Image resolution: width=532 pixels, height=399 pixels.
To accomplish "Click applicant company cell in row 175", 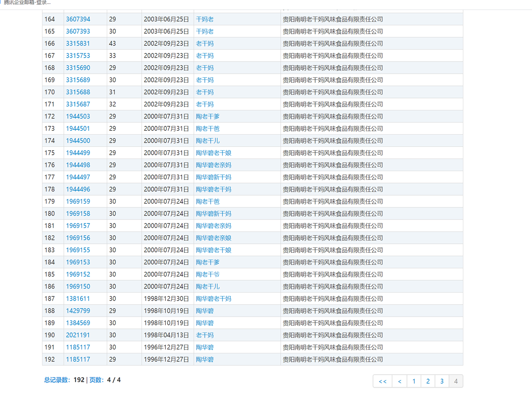I will click(333, 153).
